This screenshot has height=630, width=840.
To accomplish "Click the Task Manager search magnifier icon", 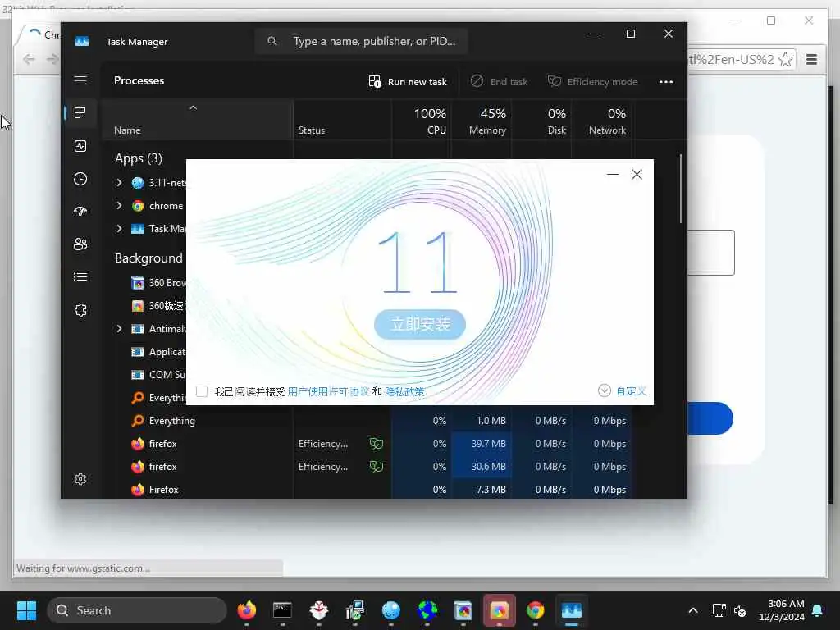I will (272, 41).
